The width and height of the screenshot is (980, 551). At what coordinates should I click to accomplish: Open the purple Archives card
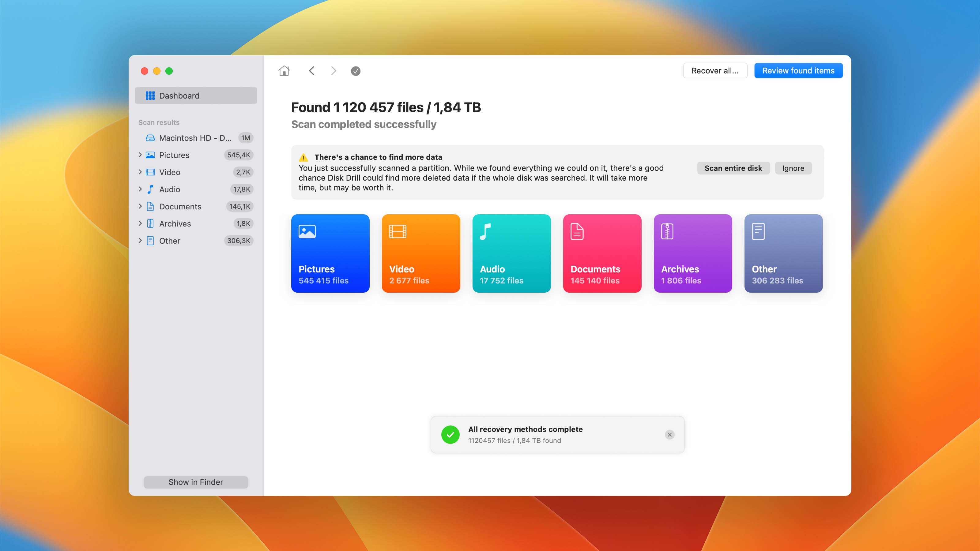click(693, 253)
